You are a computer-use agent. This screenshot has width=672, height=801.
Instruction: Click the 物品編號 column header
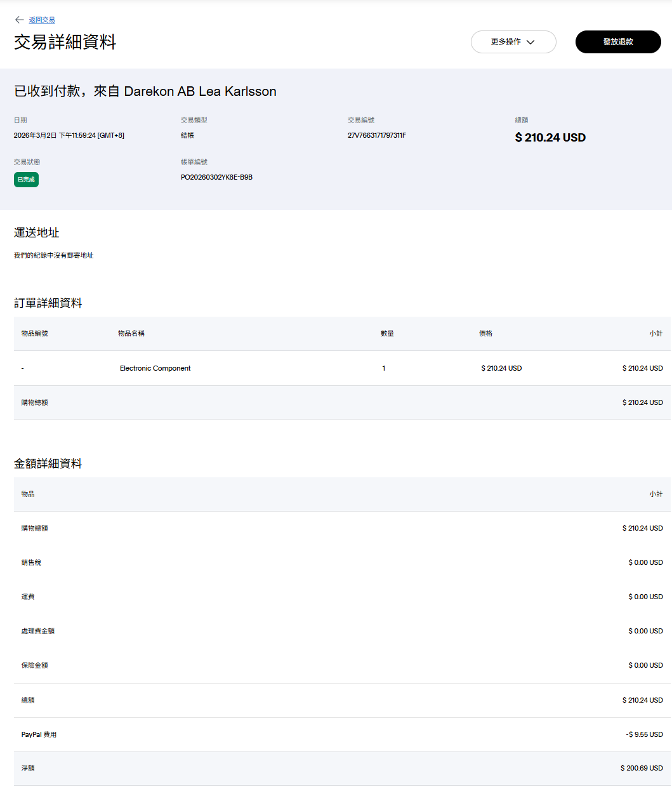pyautogui.click(x=34, y=333)
